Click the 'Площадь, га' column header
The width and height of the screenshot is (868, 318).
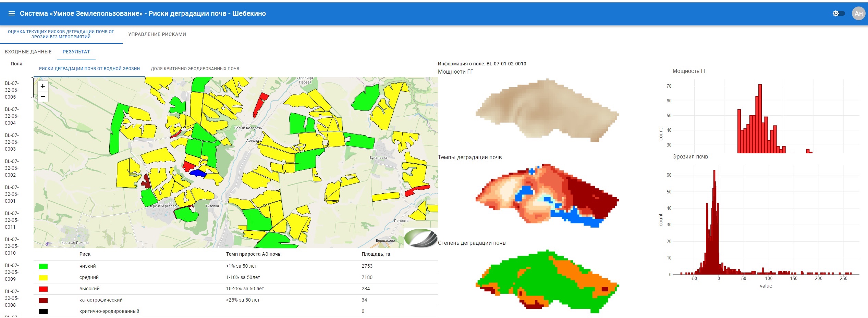point(376,254)
